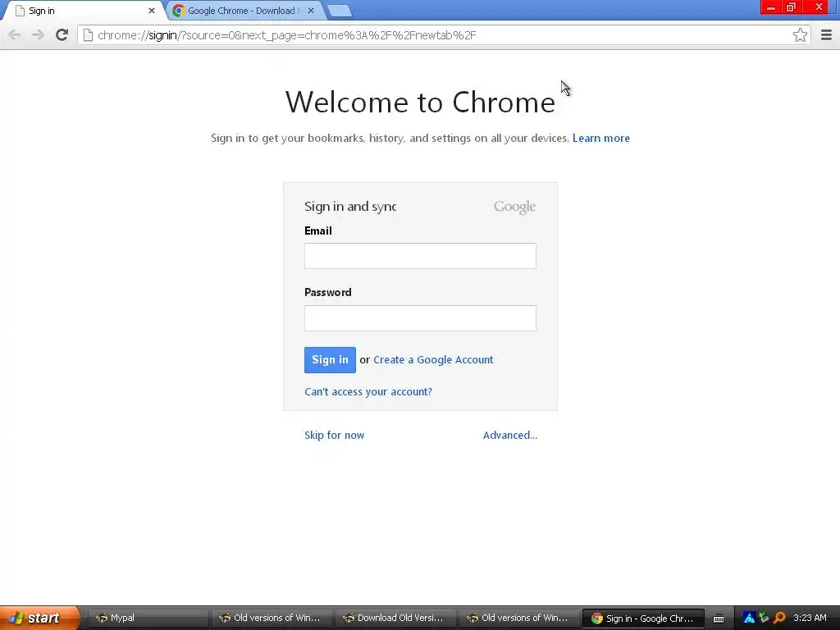Click the green tray icon beside the blue triangle

click(x=764, y=618)
